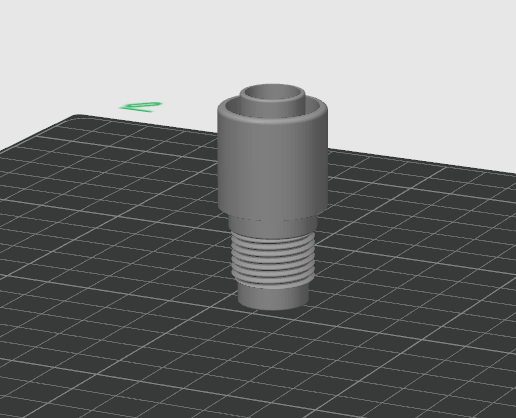
Task: Click the large upper cylinder body
Action: [x=273, y=167]
